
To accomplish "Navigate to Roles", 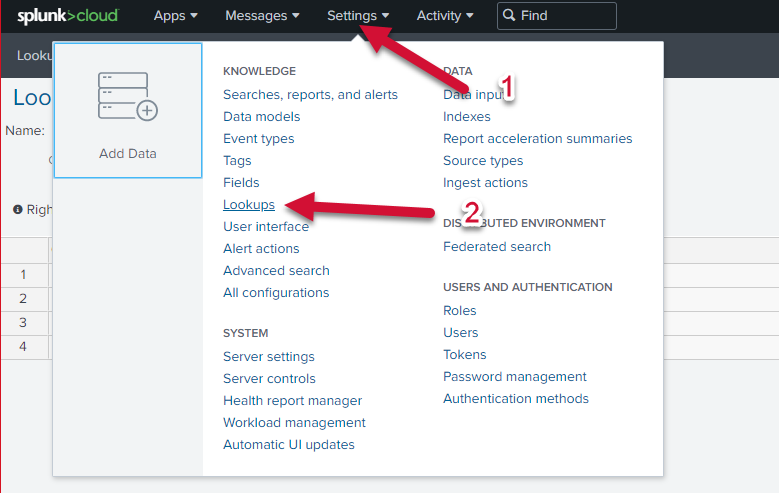I will [x=460, y=311].
